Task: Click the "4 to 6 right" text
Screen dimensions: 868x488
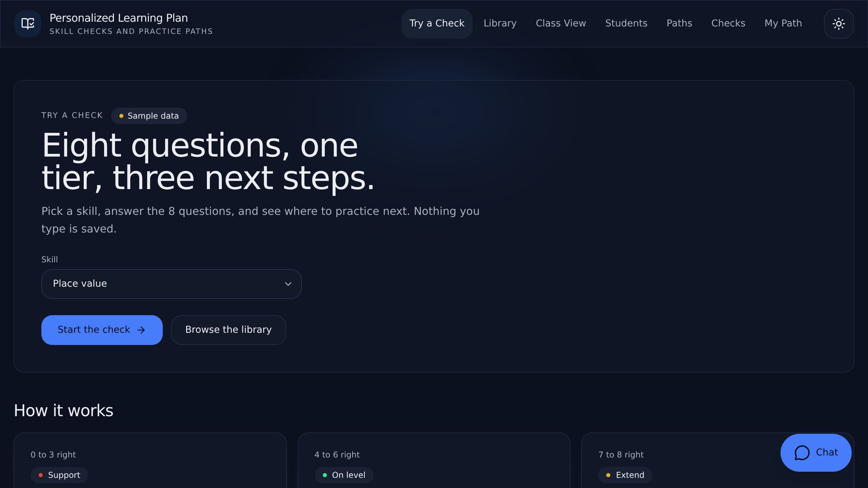Action: coord(337,454)
